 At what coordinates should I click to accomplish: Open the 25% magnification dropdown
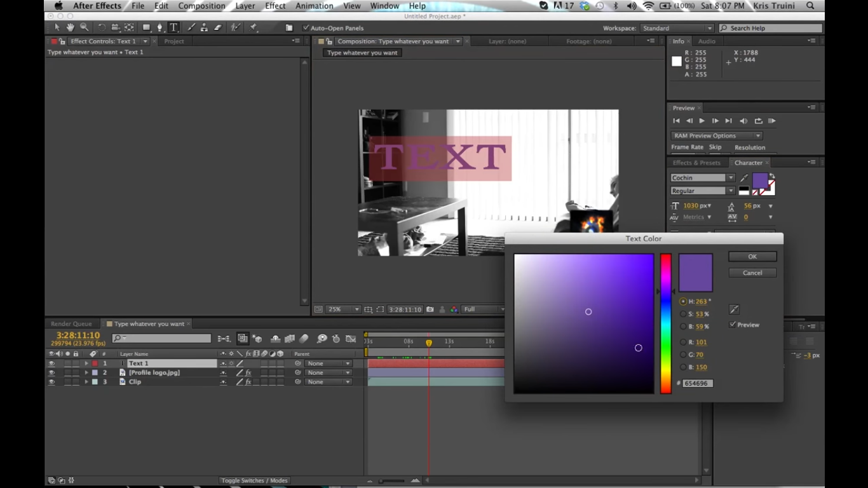coord(344,309)
